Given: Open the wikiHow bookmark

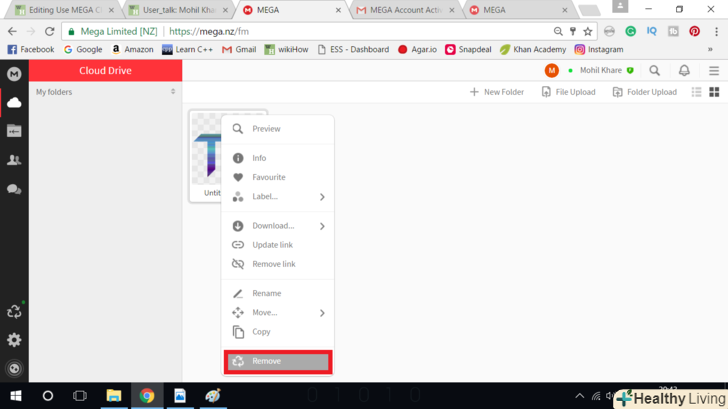Looking at the screenshot, I should (x=286, y=50).
